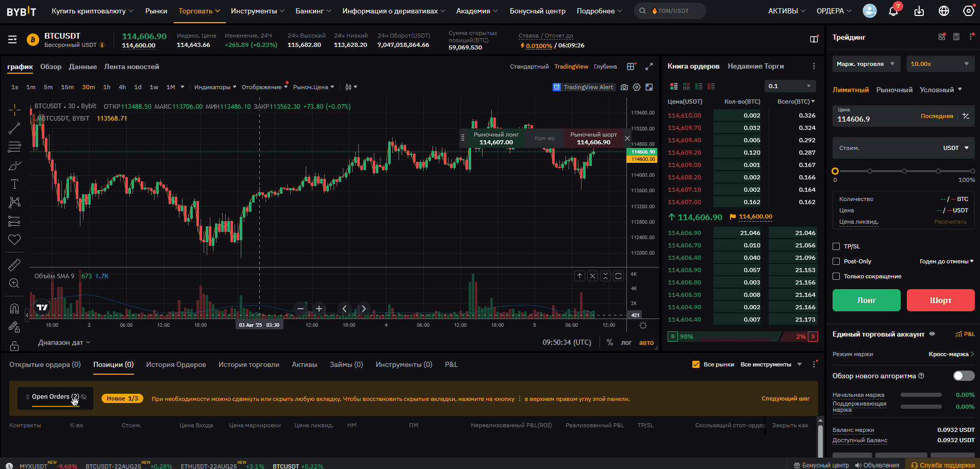The height and width of the screenshot is (469, 980).
Task: Expand the Индикаторы dropdown
Action: pos(215,87)
